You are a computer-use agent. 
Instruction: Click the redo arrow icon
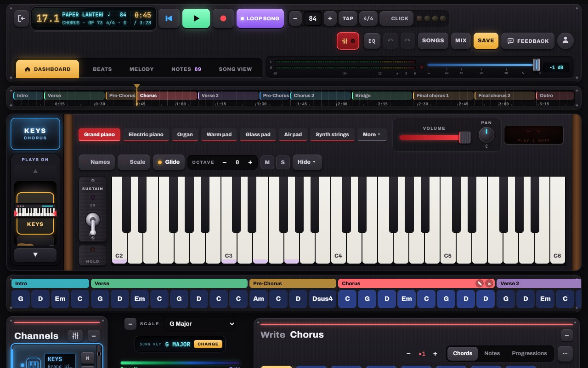point(407,40)
